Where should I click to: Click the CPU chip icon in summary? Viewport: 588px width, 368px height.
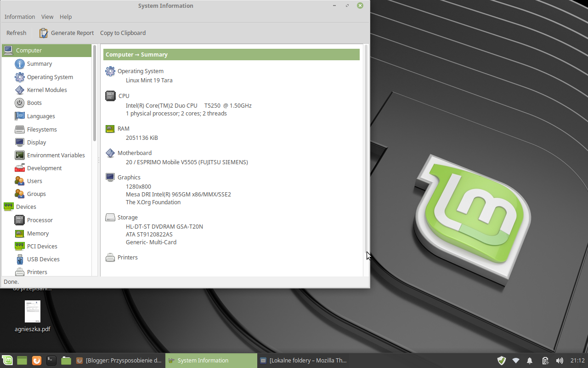[x=110, y=96]
